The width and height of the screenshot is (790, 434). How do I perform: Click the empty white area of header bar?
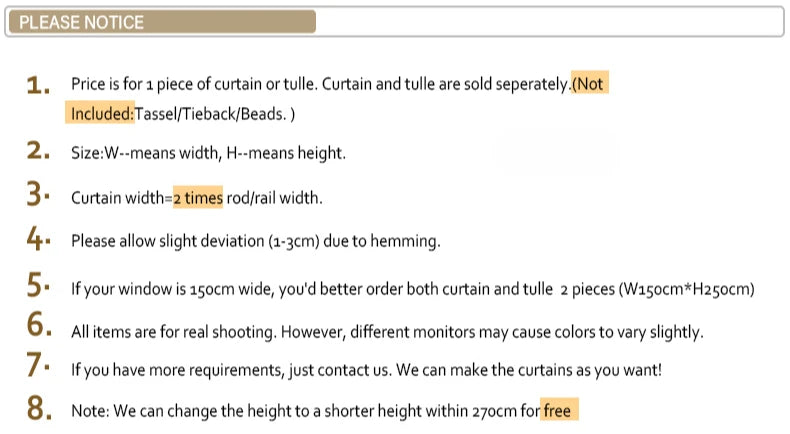(x=548, y=22)
